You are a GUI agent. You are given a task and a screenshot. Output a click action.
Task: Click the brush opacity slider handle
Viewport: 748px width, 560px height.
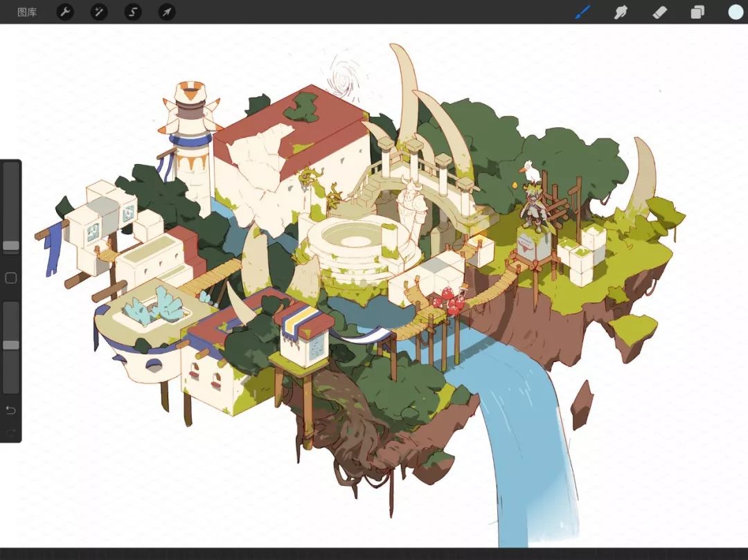(x=11, y=345)
